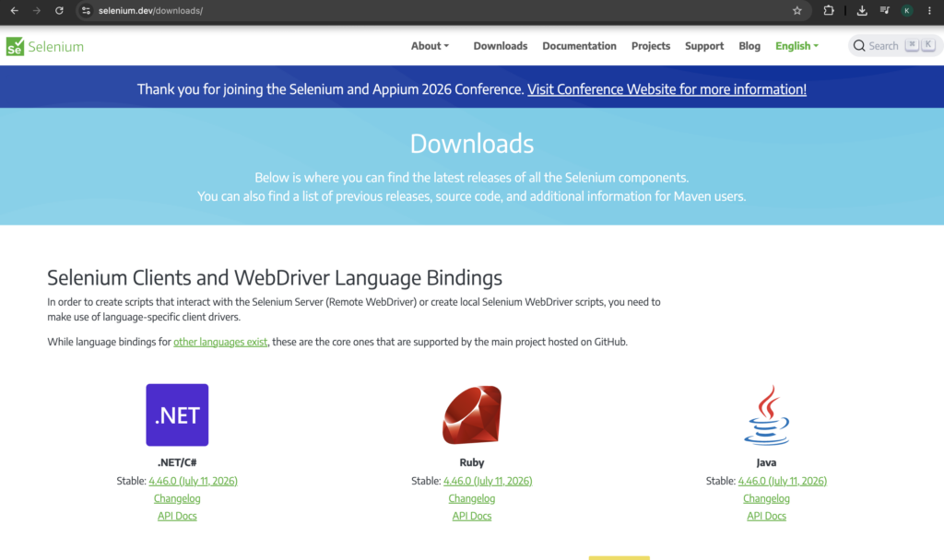The width and height of the screenshot is (944, 560).
Task: Go to Documentation in the navbar
Action: tap(579, 46)
